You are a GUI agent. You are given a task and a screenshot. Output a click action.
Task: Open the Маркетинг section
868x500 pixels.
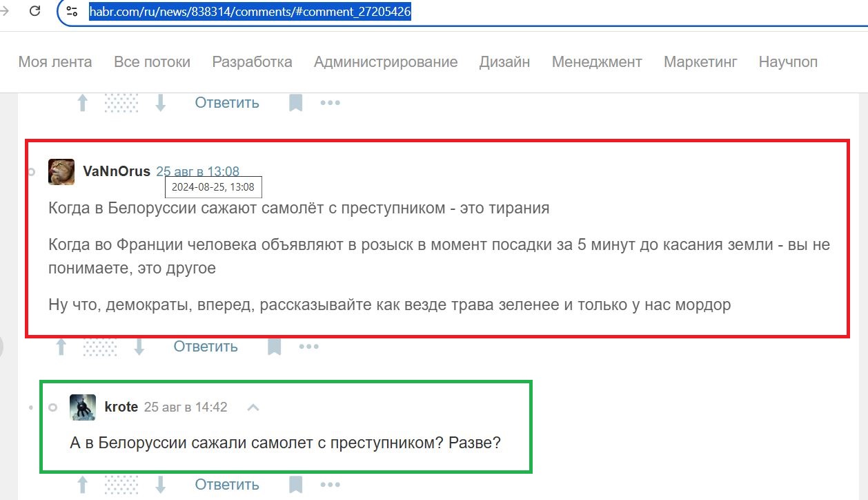pyautogui.click(x=700, y=62)
